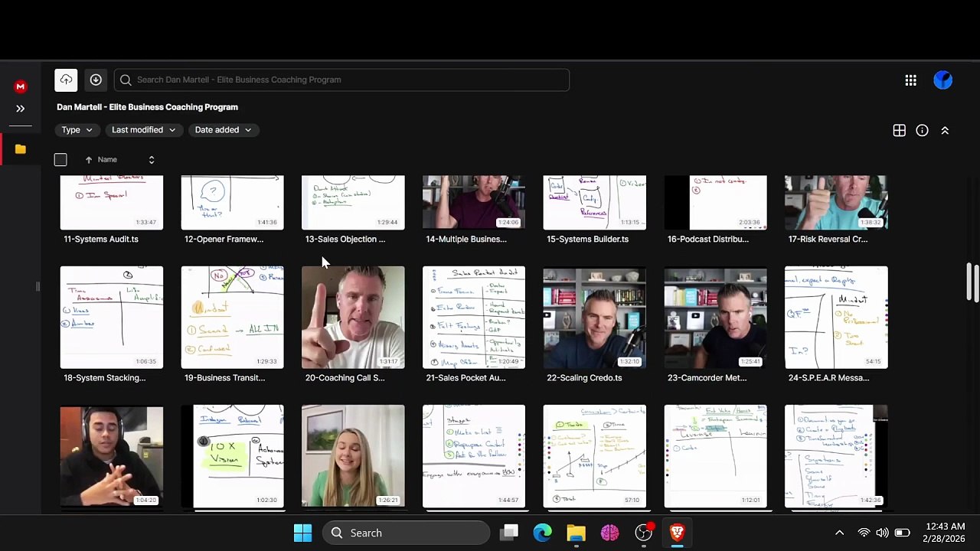Open the video thumbnail with duration 57:10
This screenshot has height=551, width=980.
(x=595, y=457)
